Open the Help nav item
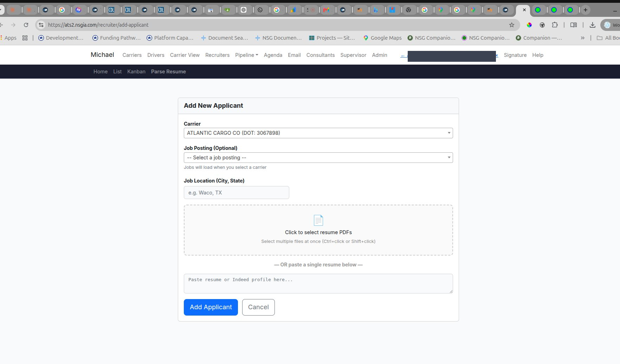 pyautogui.click(x=538, y=55)
